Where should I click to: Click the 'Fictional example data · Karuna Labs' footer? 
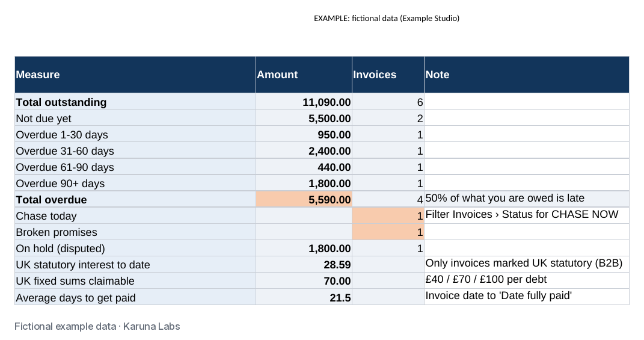[x=97, y=326]
